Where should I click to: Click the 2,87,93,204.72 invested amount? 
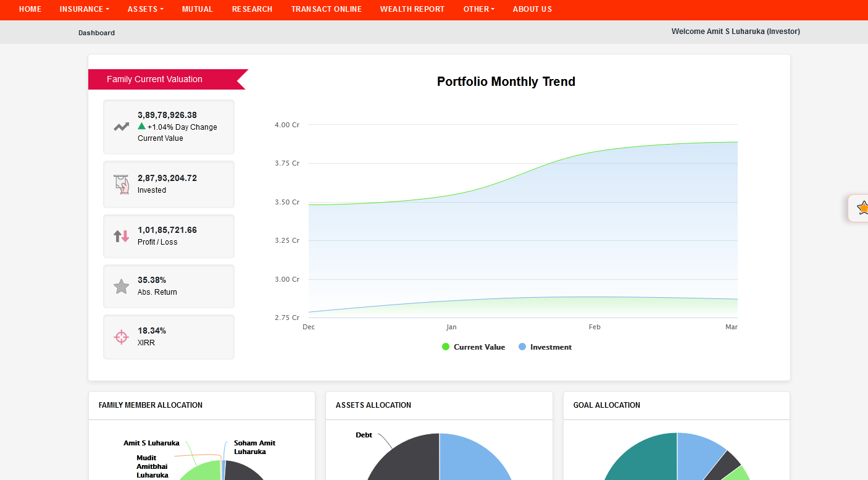pos(167,178)
